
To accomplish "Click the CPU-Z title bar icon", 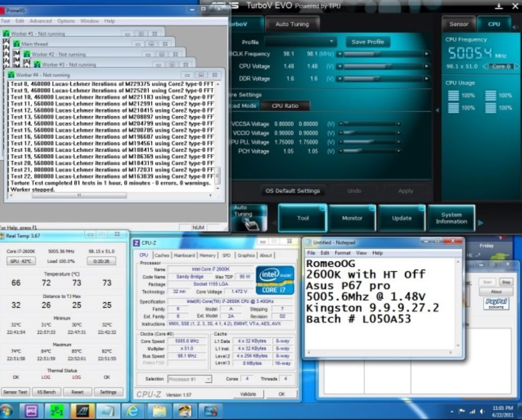I will coord(136,243).
